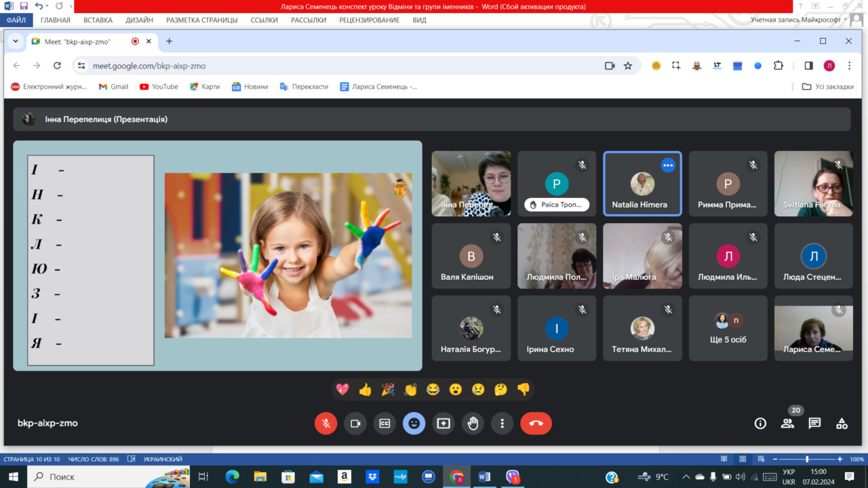
Task: Open camera permission icon in address bar
Action: [610, 66]
